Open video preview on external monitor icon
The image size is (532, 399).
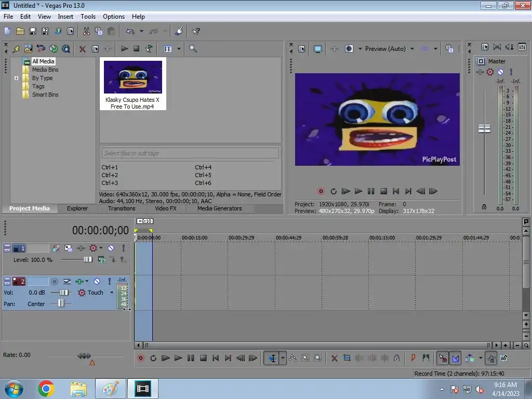(317, 49)
